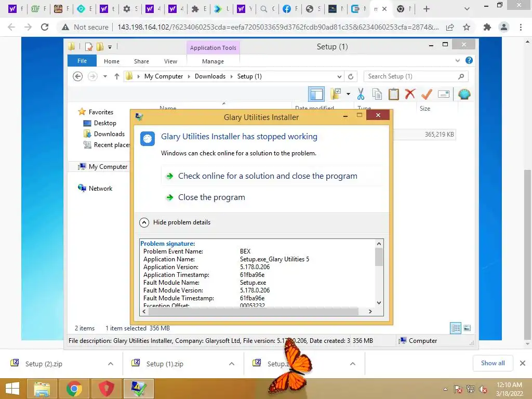This screenshot has width=532, height=399.
Task: Switch to large icons view in status bar
Action: tap(467, 328)
